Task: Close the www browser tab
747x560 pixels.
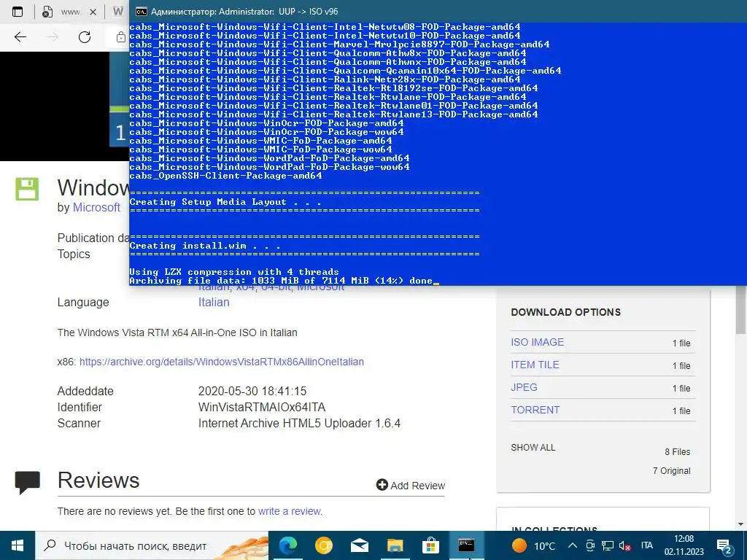Action: tap(93, 12)
